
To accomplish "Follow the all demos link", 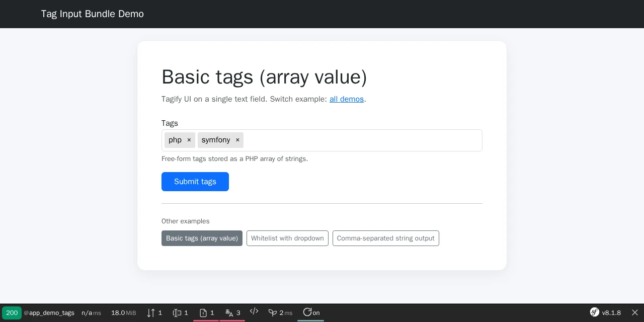I will coord(347,99).
